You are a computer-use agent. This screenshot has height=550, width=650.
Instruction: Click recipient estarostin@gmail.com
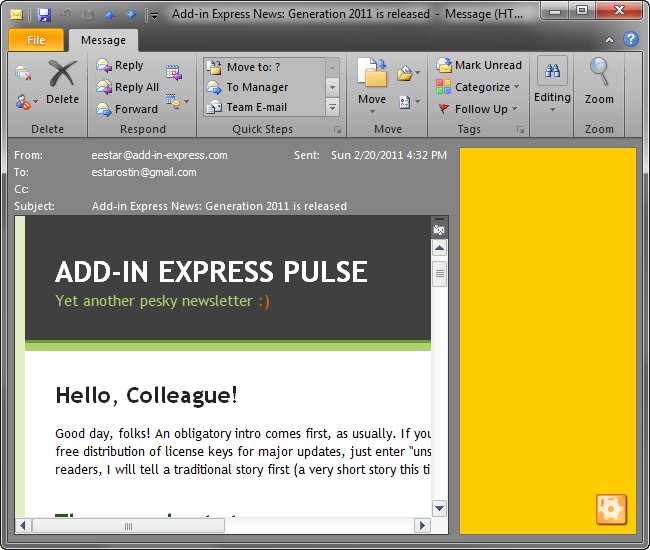pyautogui.click(x=144, y=172)
